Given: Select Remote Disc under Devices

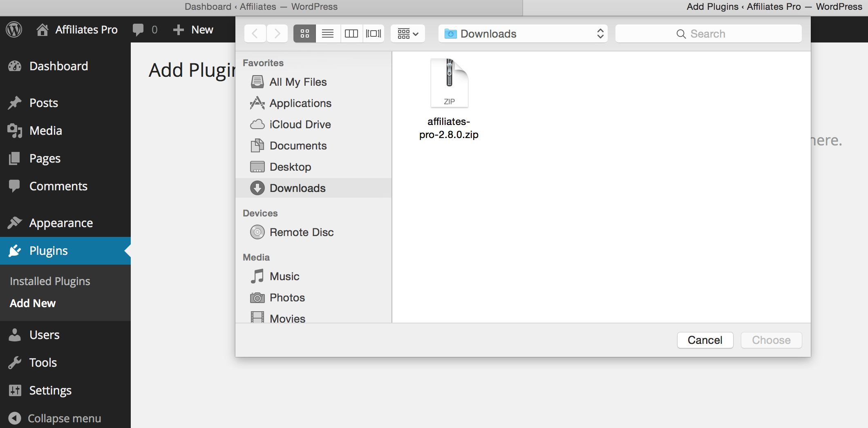Looking at the screenshot, I should [313, 232].
